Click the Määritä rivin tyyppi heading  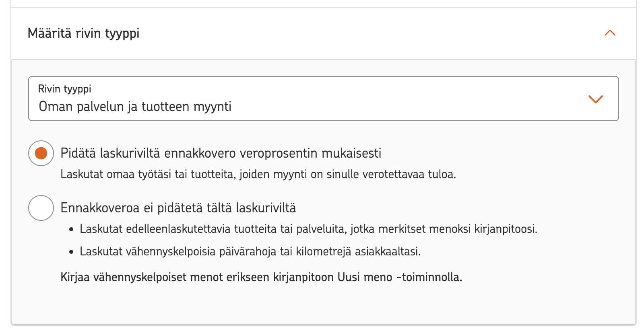click(84, 33)
